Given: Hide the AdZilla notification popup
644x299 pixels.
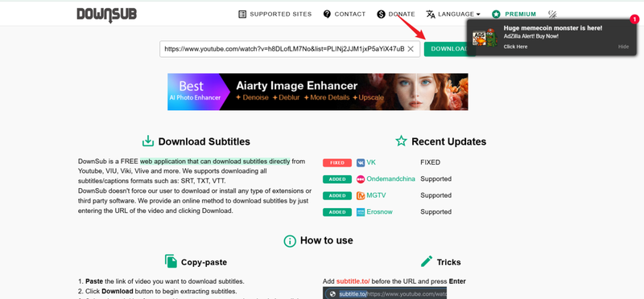Looking at the screenshot, I should 623,47.
